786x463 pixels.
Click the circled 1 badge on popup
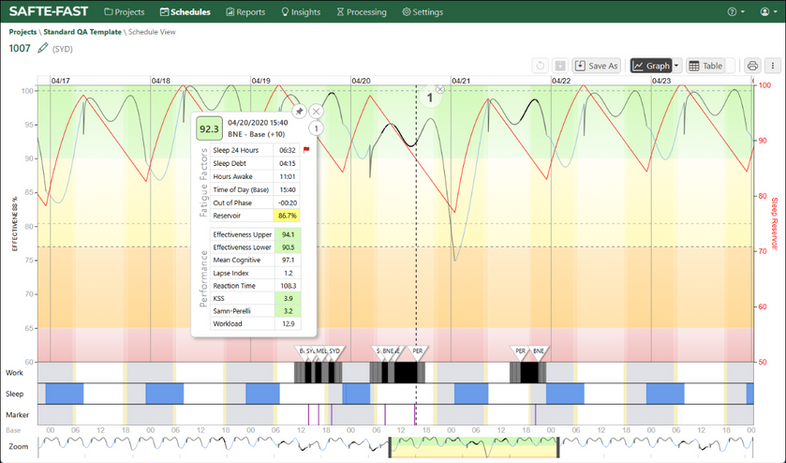point(316,129)
